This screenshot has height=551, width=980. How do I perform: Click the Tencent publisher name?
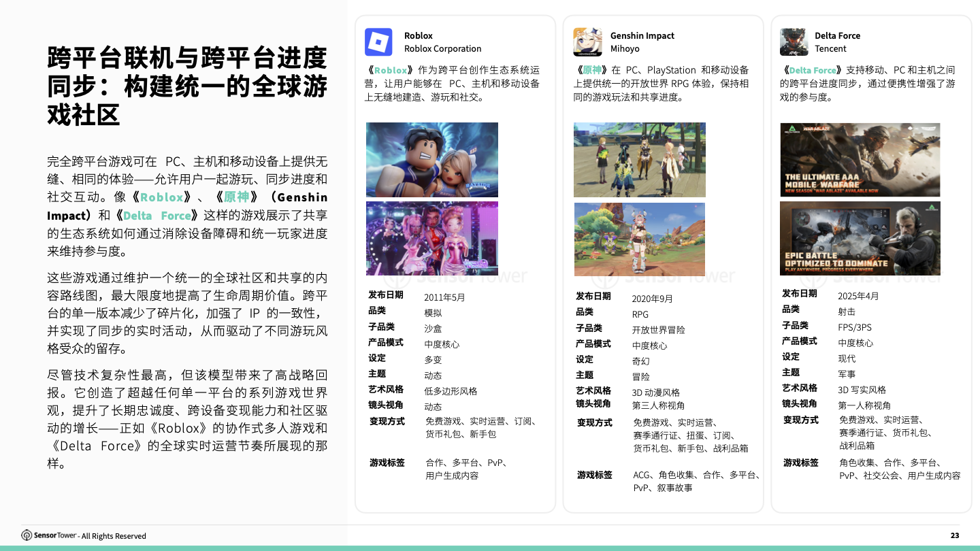click(830, 49)
